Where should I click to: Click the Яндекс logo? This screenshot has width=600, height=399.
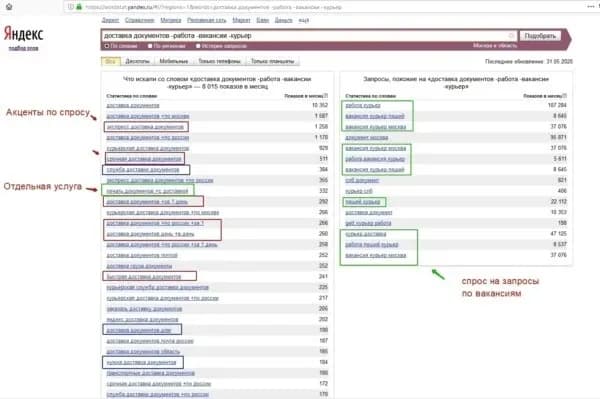pos(23,34)
